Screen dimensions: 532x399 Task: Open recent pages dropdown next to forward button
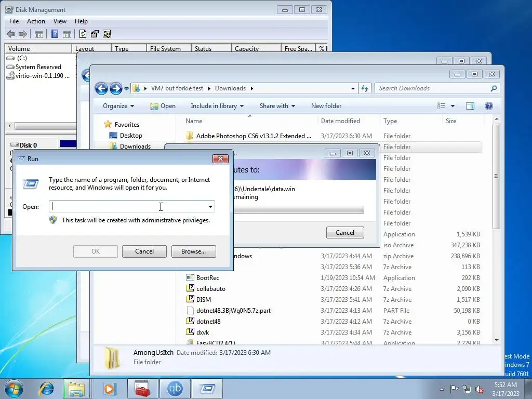[127, 88]
